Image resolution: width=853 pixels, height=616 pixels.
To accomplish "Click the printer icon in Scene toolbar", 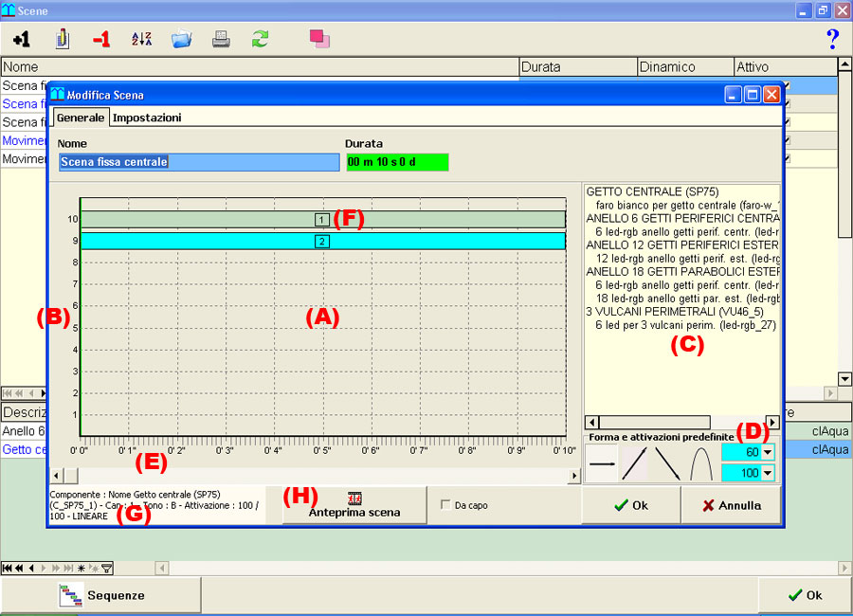I will (221, 39).
